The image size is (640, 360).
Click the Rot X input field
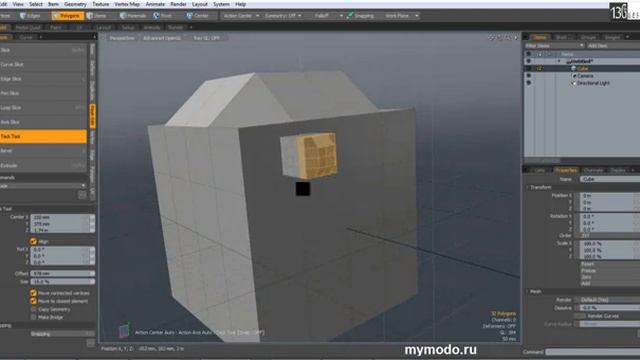pos(62,249)
